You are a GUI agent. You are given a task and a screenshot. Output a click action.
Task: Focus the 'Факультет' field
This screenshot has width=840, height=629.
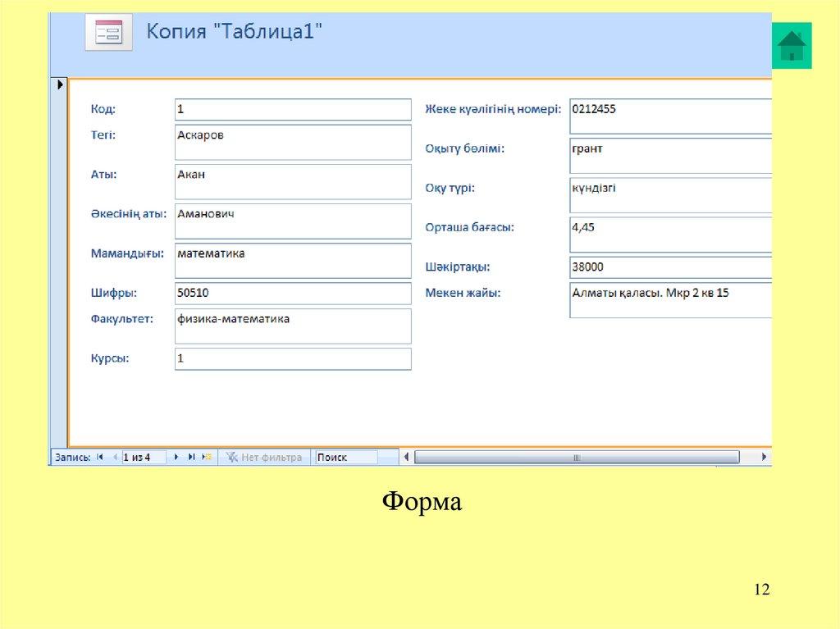click(x=293, y=326)
